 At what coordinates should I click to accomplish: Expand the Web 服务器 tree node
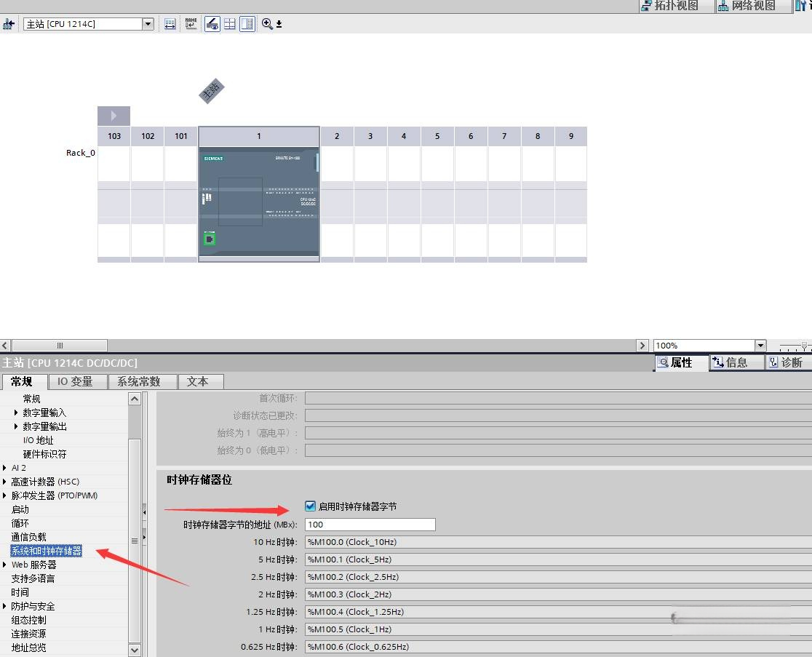tap(4, 565)
